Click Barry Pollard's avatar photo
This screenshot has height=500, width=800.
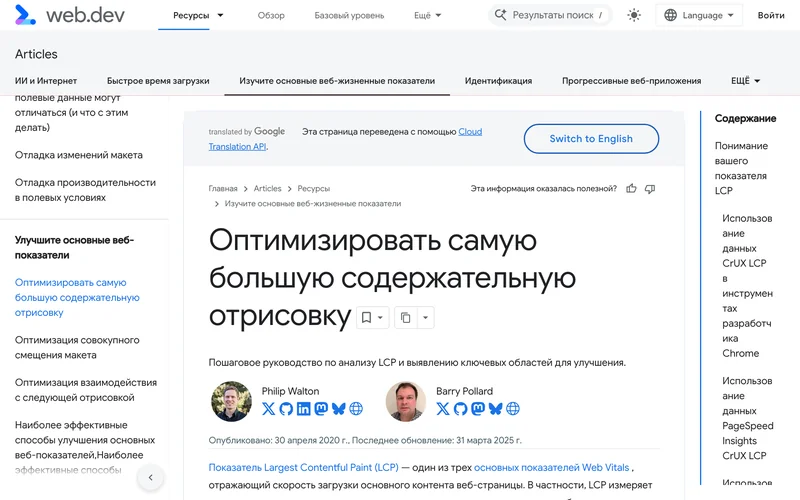pos(406,401)
